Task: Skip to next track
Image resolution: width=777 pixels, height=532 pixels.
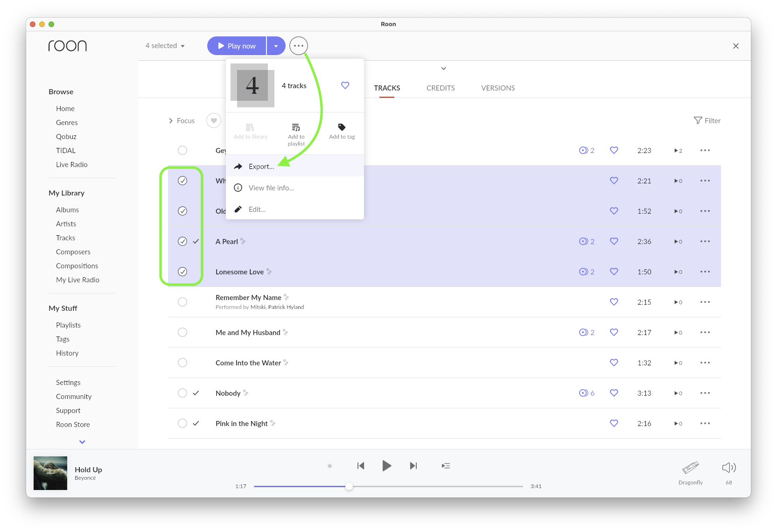Action: 413,466
